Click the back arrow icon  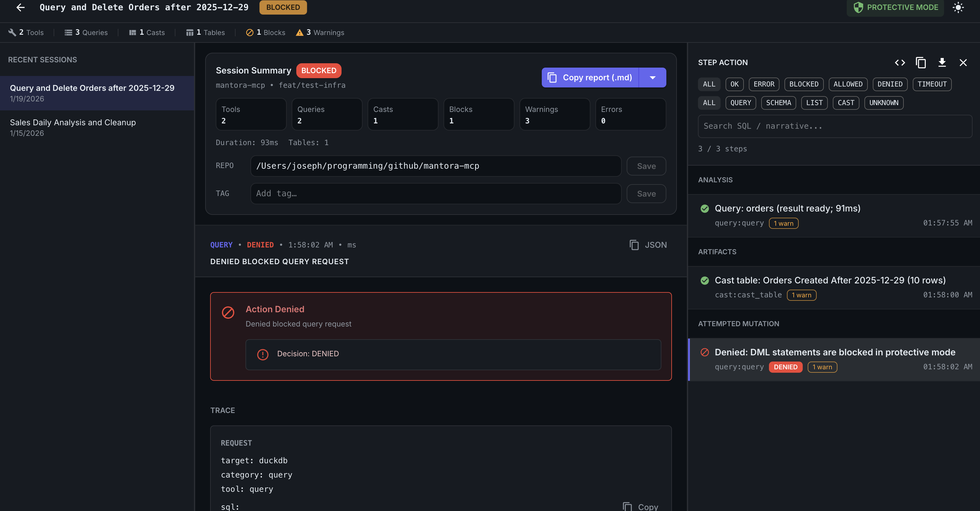[20, 7]
